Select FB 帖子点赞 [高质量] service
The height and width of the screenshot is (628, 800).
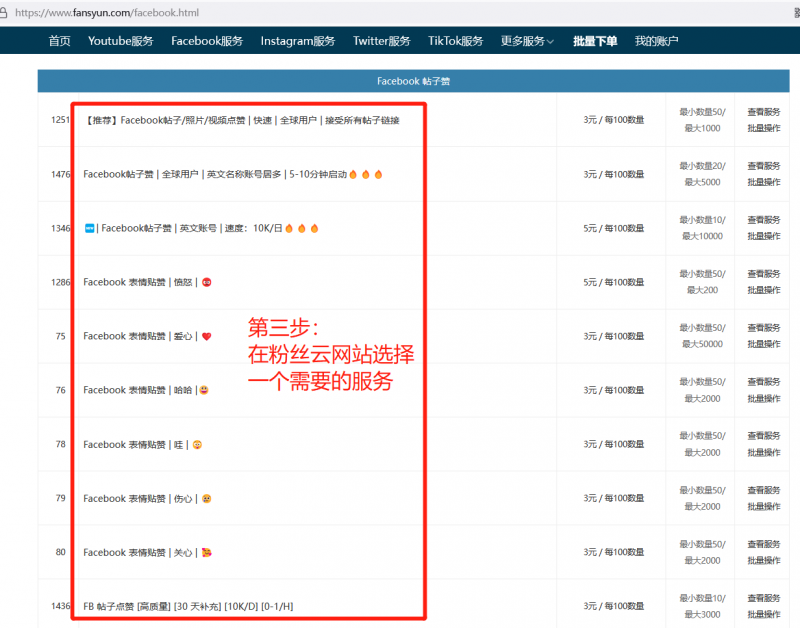[x=188, y=607]
